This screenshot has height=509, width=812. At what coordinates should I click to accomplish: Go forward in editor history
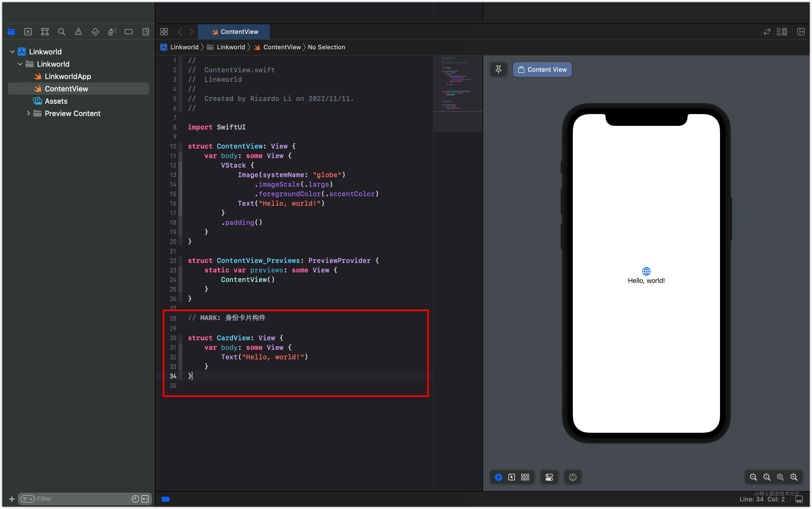(x=191, y=32)
